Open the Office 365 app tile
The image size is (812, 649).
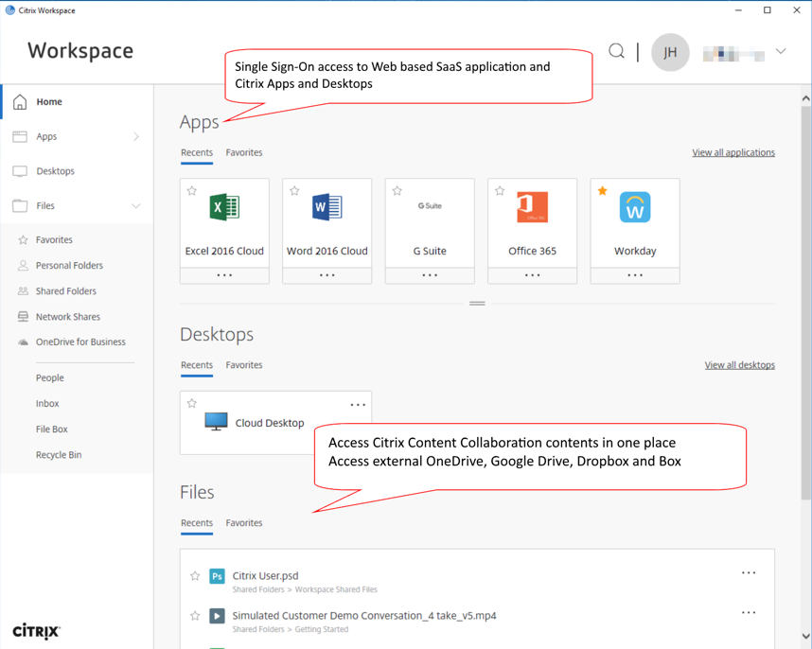(x=532, y=208)
